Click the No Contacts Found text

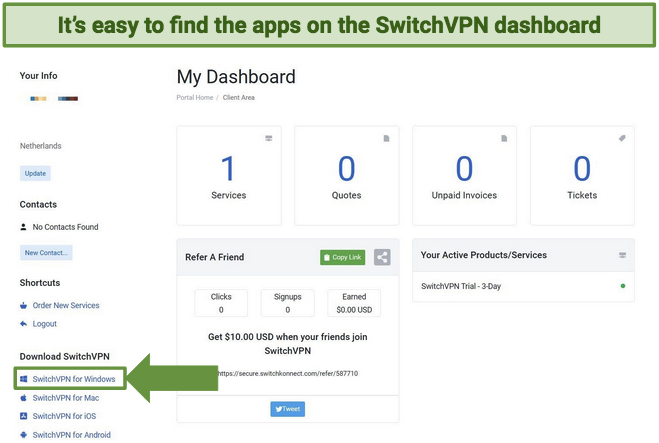click(x=66, y=227)
